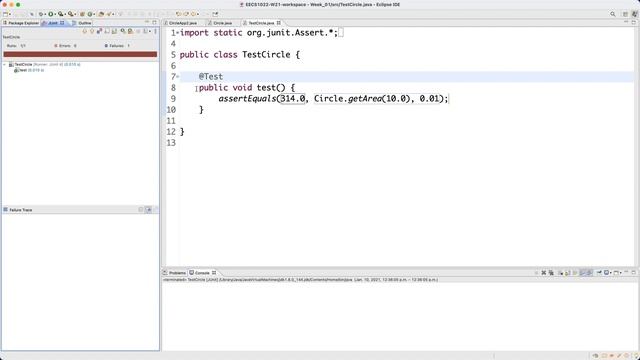640x360 pixels.
Task: Click Rerun Failed Tests First icon in JUnit
Action: click(130, 31)
